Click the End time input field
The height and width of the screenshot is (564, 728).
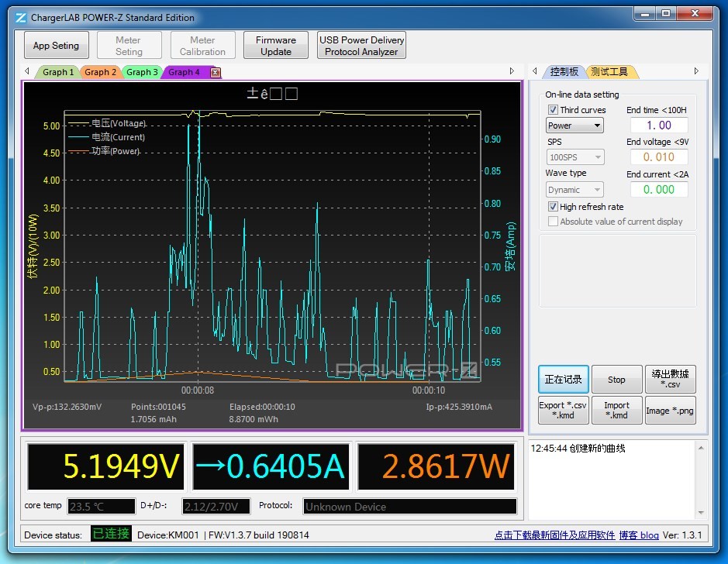click(x=658, y=126)
